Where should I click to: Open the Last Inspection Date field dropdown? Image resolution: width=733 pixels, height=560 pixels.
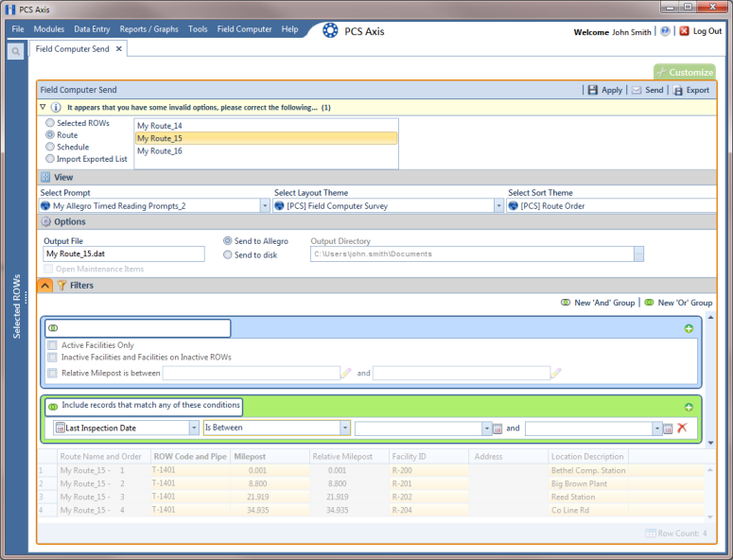(194, 428)
